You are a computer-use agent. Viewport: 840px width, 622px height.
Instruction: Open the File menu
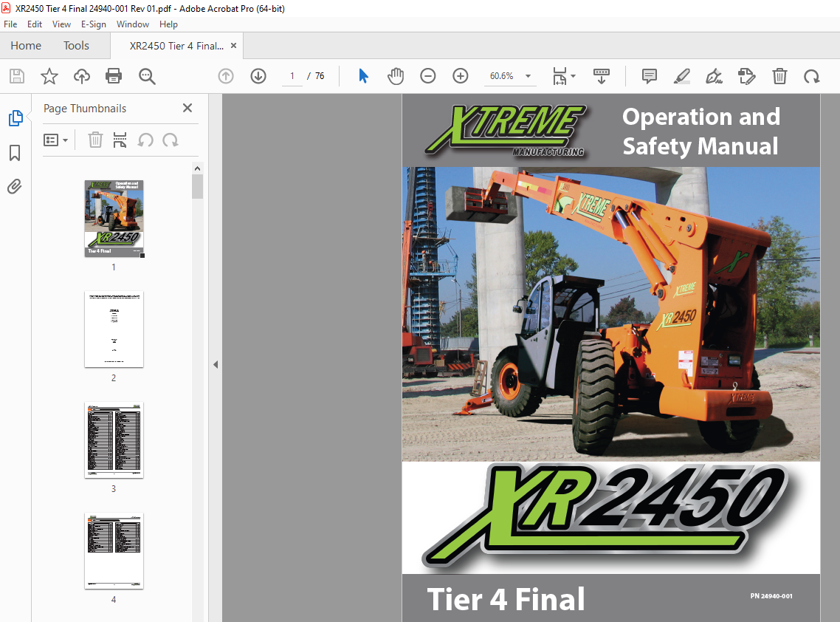click(10, 24)
